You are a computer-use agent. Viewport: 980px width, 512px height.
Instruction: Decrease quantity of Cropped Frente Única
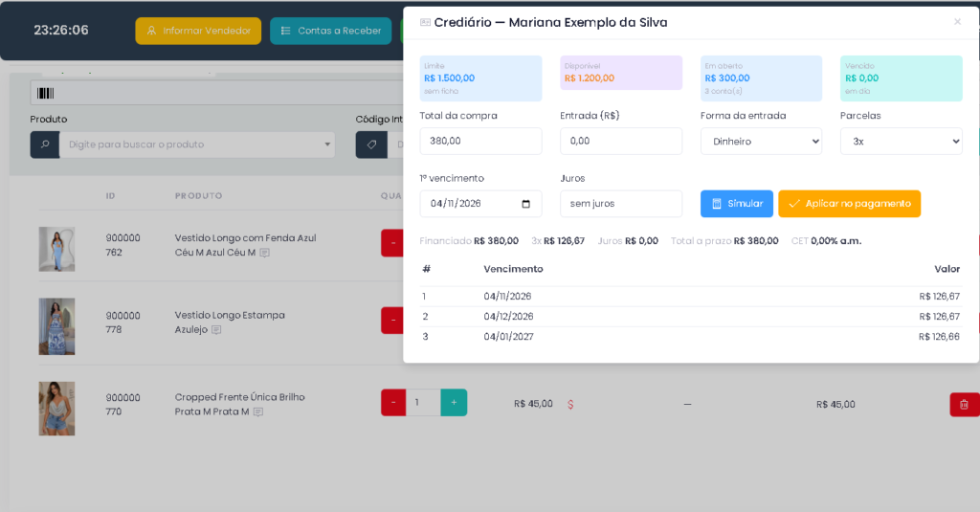(393, 403)
